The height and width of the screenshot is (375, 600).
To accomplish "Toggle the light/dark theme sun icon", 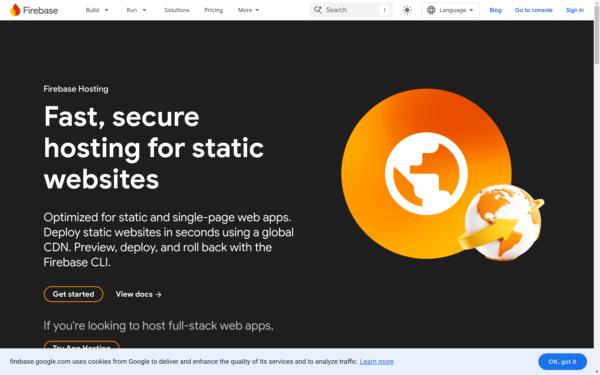I will pyautogui.click(x=407, y=10).
